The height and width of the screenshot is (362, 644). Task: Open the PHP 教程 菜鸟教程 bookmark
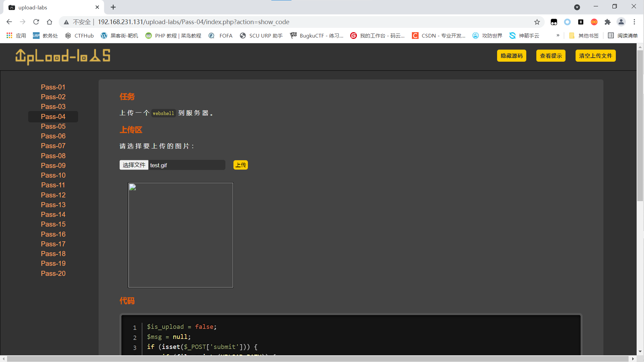[x=173, y=36]
